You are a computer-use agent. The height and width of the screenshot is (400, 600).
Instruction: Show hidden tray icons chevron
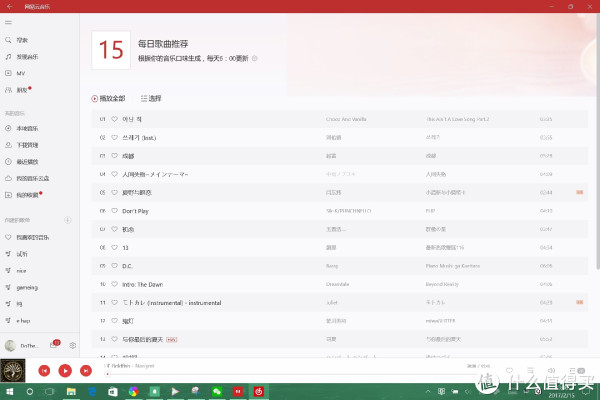428,391
